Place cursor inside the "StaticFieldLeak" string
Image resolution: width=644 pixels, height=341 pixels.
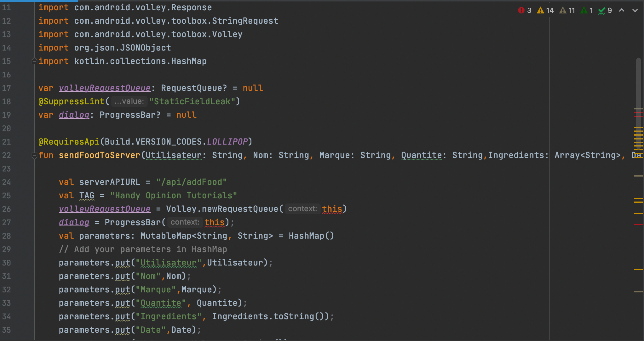(192, 101)
